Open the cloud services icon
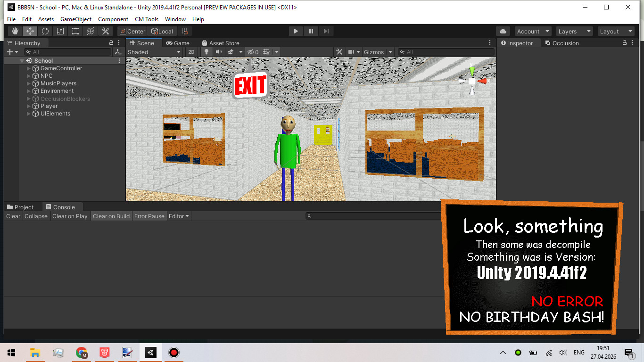644x362 pixels. click(x=503, y=31)
